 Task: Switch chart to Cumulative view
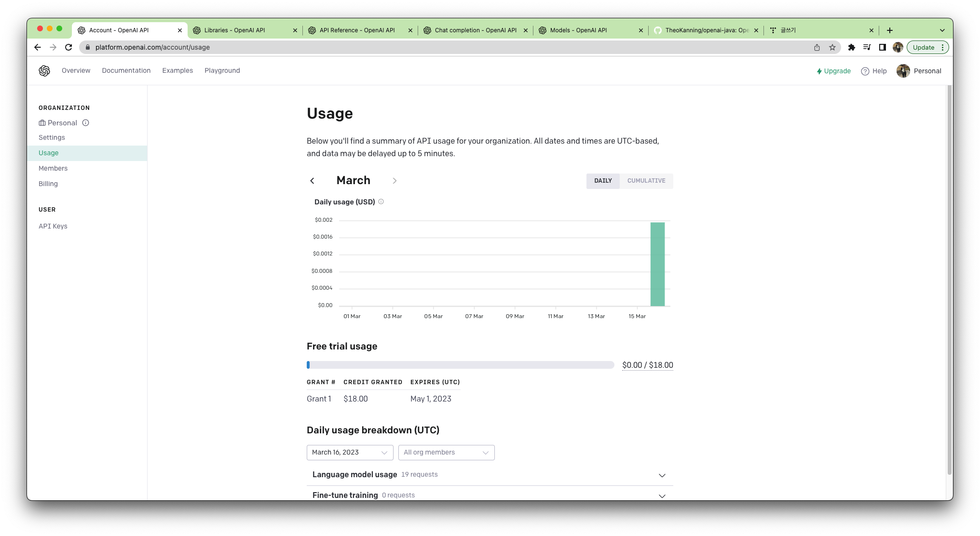646,181
